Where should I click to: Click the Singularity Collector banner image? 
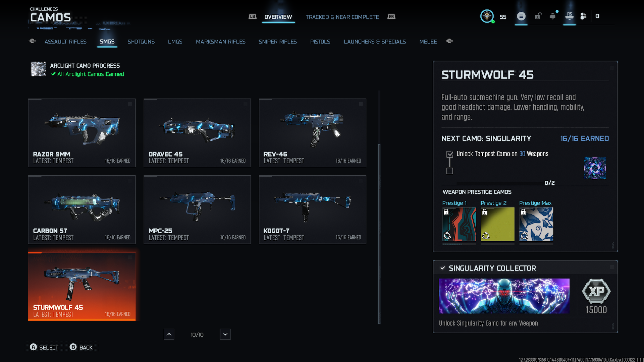[x=504, y=296]
